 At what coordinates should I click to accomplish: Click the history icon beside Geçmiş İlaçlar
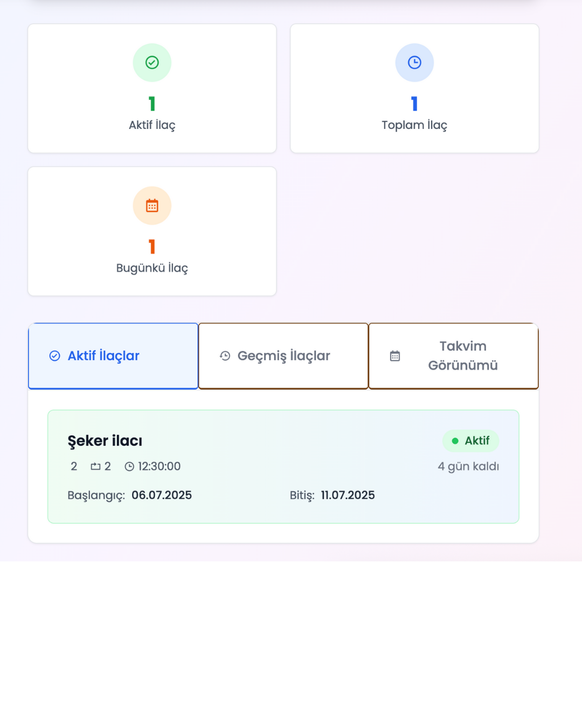[x=225, y=356]
